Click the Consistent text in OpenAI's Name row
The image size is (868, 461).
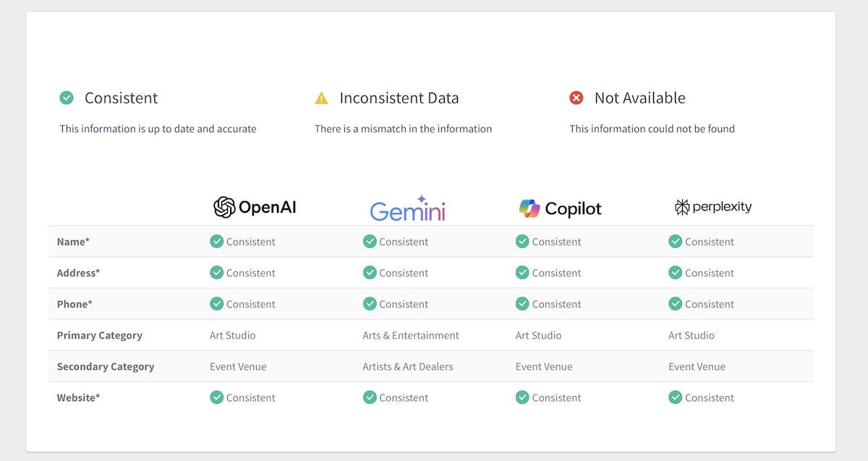click(x=251, y=242)
